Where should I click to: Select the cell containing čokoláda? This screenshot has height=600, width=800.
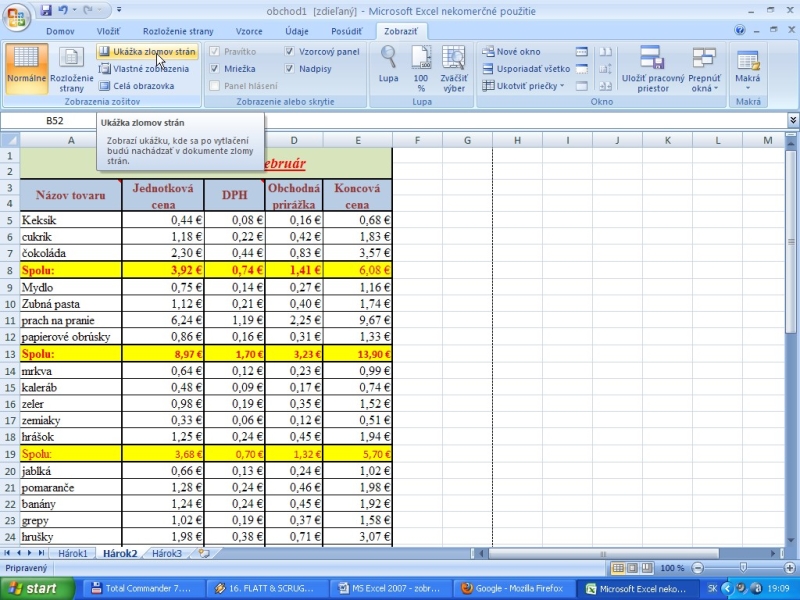[71, 253]
